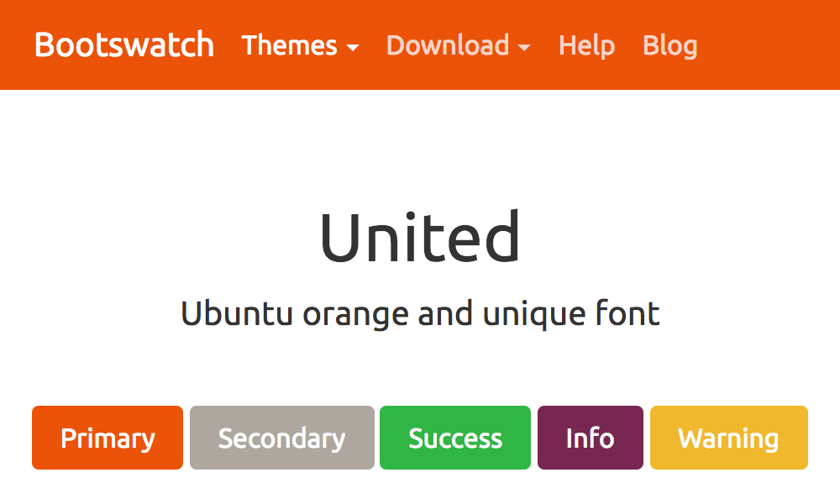This screenshot has height=504, width=840.
Task: Open the Blog section from the navbar
Action: click(669, 46)
